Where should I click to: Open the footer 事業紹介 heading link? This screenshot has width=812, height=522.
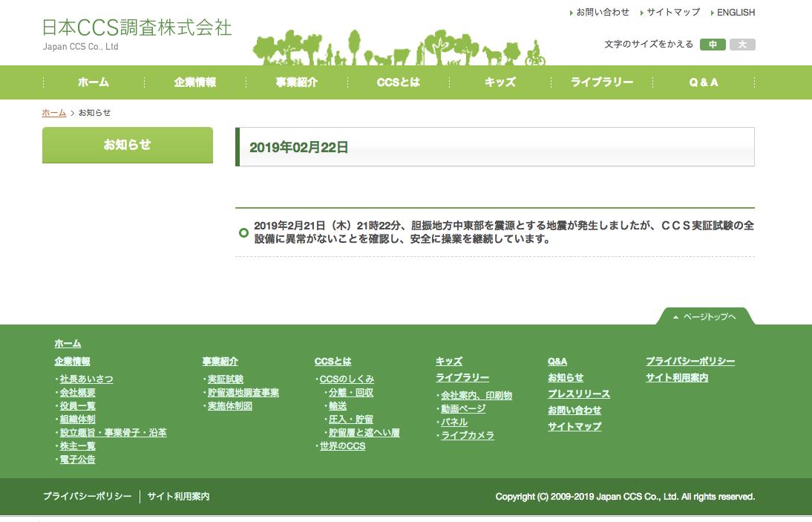click(x=220, y=362)
